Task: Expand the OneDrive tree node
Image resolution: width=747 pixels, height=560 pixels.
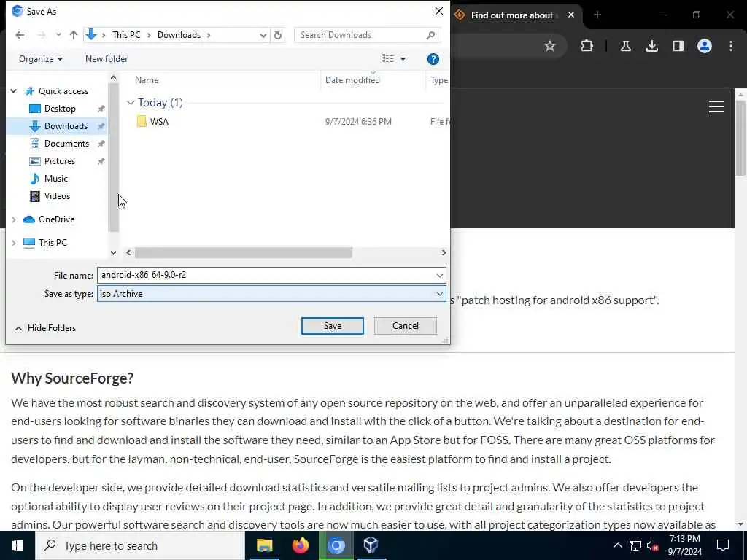Action: [14, 219]
